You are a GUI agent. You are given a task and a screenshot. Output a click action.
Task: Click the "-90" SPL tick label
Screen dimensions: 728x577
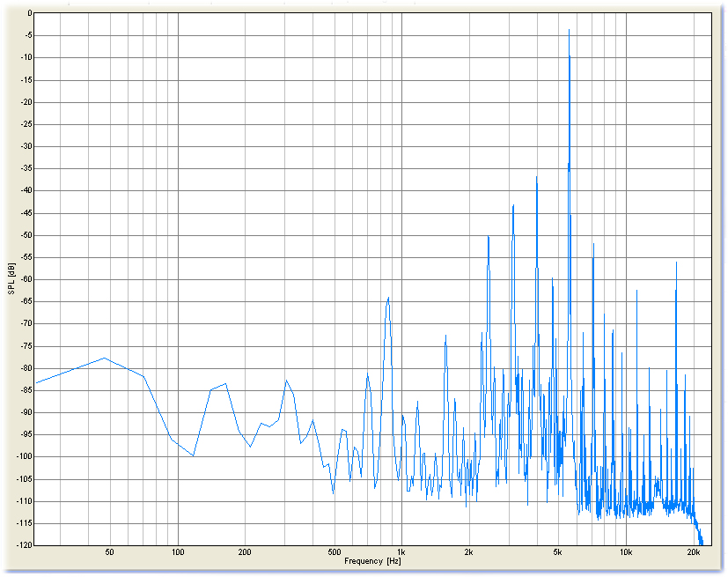pyautogui.click(x=26, y=412)
